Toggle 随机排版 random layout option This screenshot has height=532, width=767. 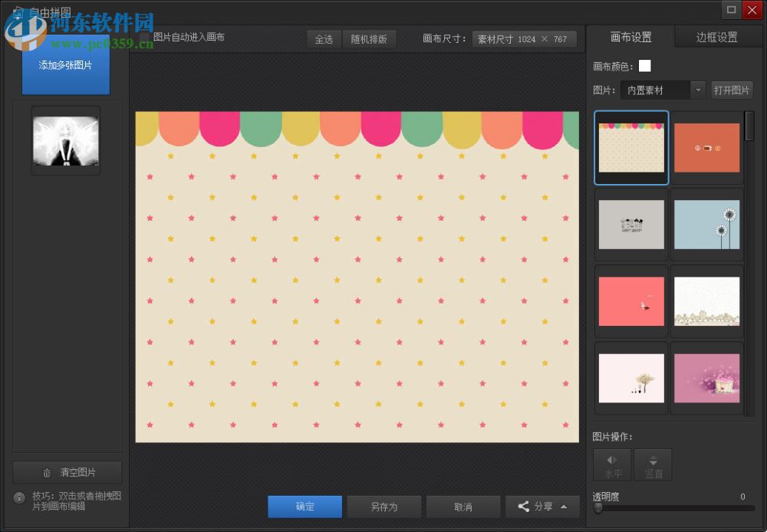coord(369,39)
